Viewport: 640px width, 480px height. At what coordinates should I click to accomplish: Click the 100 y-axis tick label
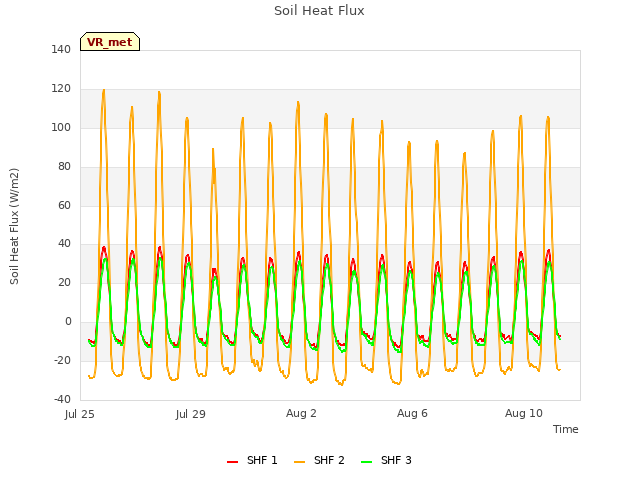(61, 127)
